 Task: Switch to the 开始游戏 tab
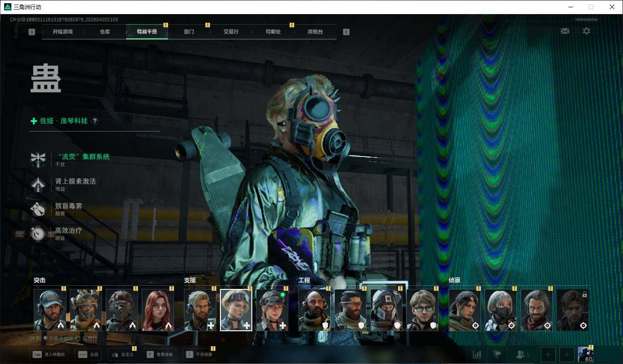[x=62, y=32]
